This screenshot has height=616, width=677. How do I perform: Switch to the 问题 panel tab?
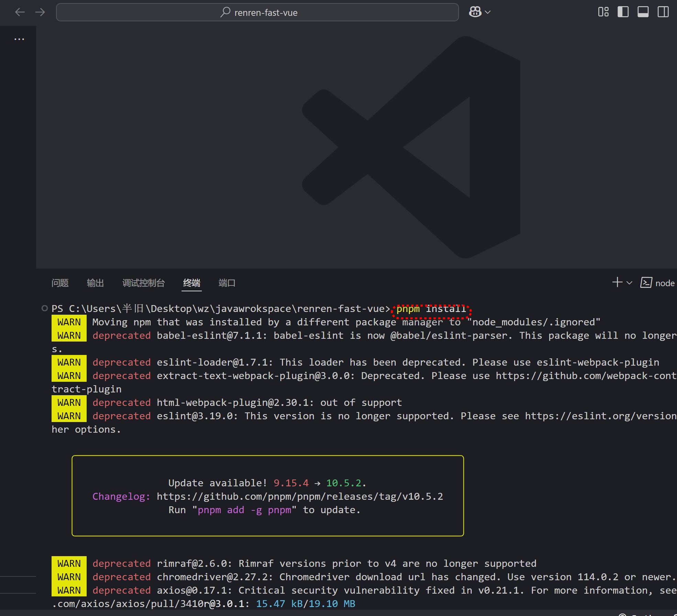point(60,283)
